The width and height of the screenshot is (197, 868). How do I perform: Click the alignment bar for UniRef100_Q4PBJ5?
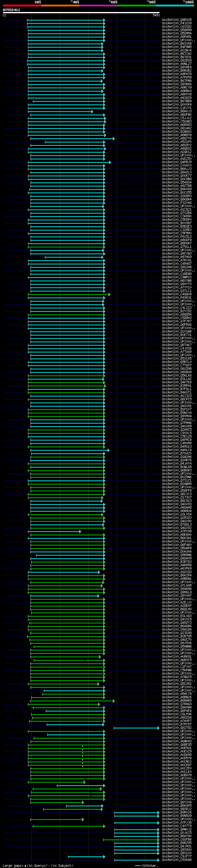(x=69, y=162)
